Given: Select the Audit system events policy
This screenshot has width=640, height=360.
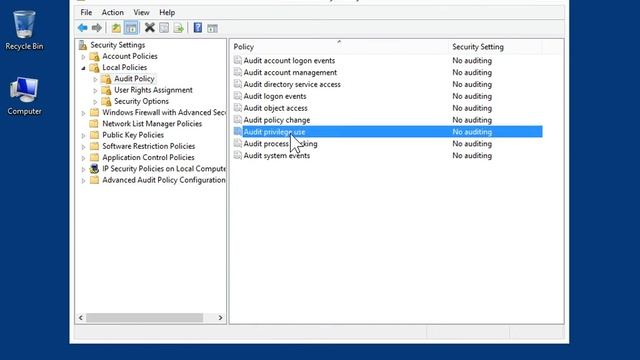Looking at the screenshot, I should click(277, 156).
